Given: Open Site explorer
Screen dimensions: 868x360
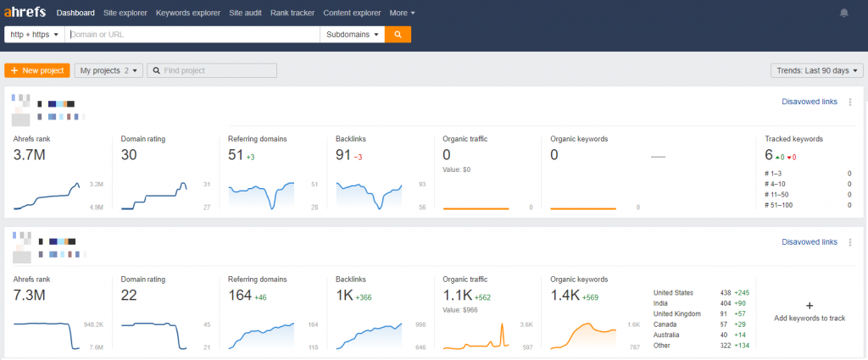Looking at the screenshot, I should [x=125, y=13].
